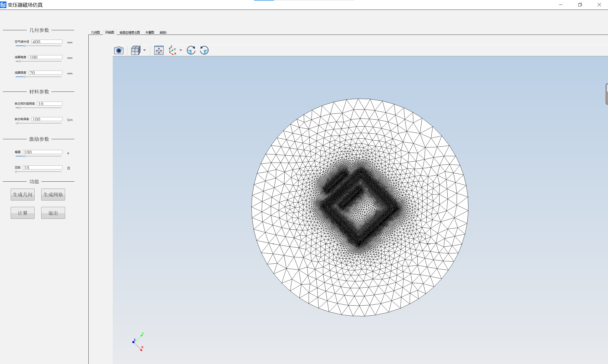The height and width of the screenshot is (364, 608).
Task: Click the XYZ orientation triad in viewport corner
Action: (138, 342)
